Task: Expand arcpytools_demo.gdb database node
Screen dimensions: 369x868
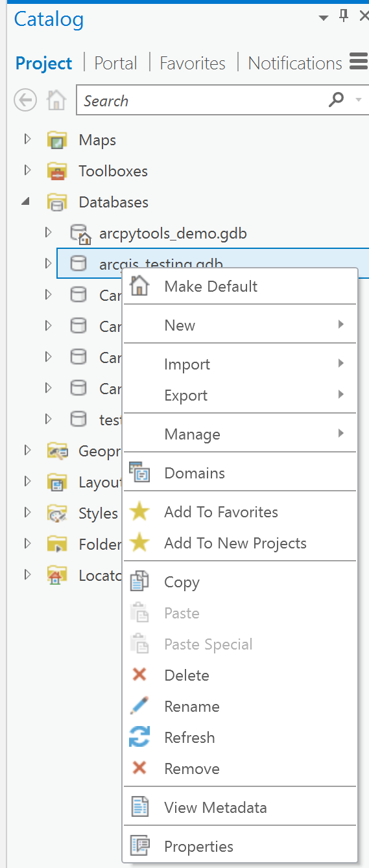Action: tap(48, 233)
